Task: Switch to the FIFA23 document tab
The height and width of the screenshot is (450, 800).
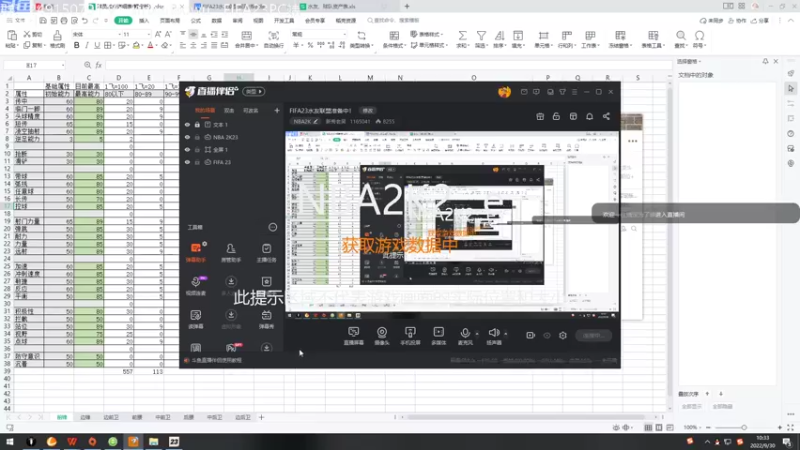Action: pyautogui.click(x=235, y=7)
